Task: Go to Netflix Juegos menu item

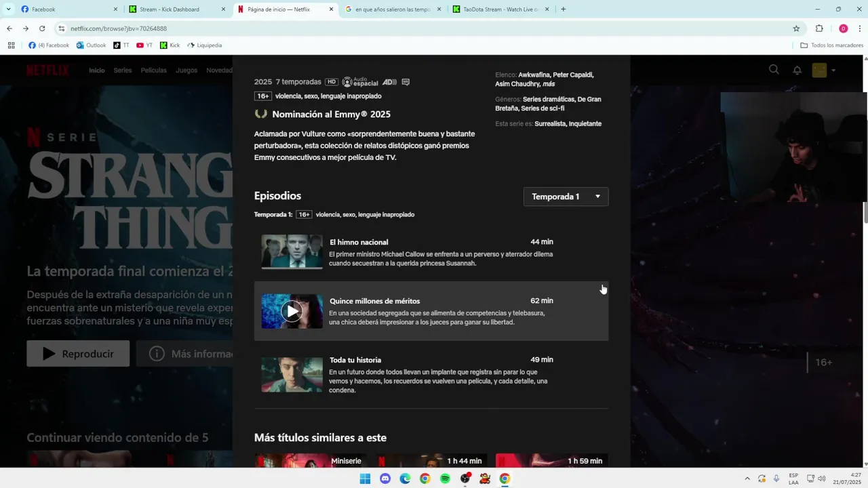Action: pos(186,70)
